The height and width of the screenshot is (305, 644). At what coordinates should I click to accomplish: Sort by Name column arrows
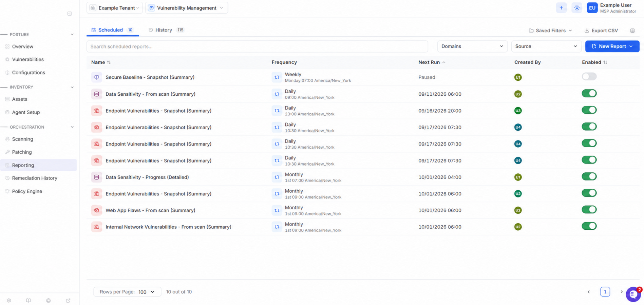[109, 62]
